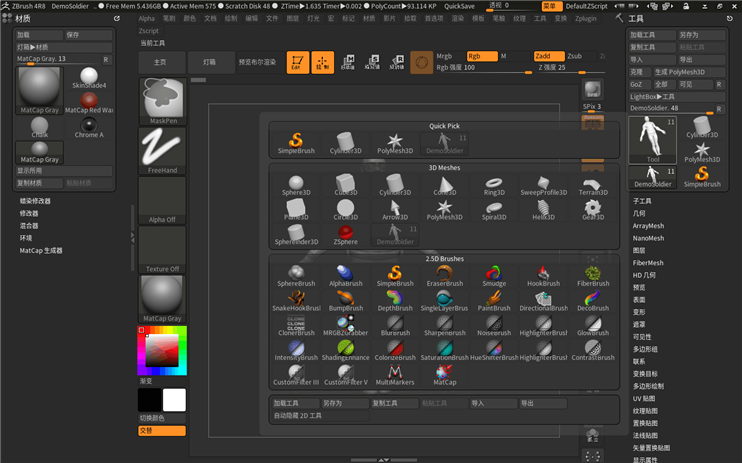The height and width of the screenshot is (463, 742).
Task: Expand the MatCap 生成器 section
Action: (41, 250)
